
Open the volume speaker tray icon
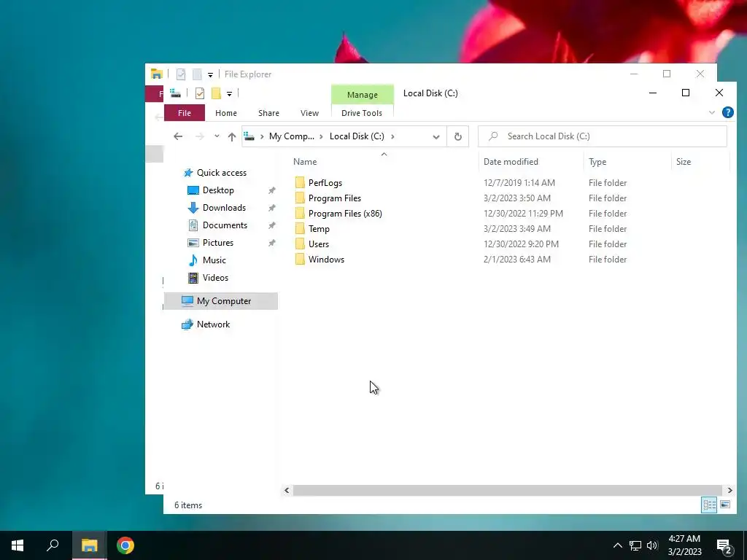[x=652, y=545]
